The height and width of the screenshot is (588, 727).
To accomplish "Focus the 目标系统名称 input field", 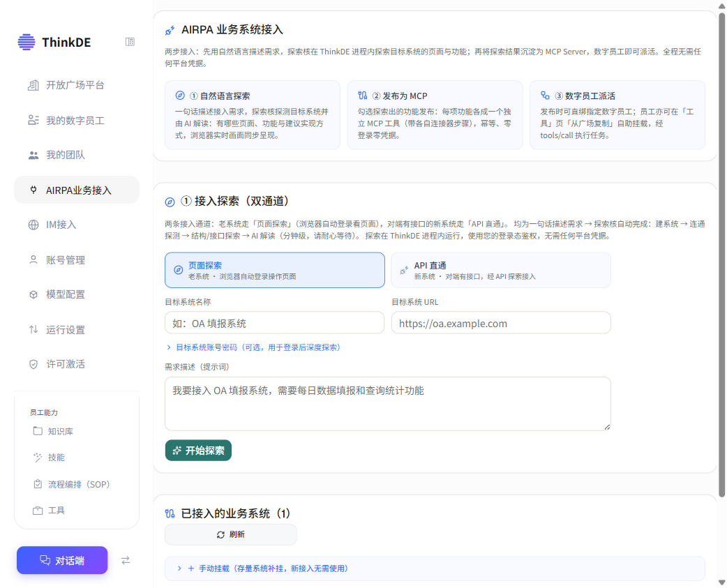I will click(274, 323).
